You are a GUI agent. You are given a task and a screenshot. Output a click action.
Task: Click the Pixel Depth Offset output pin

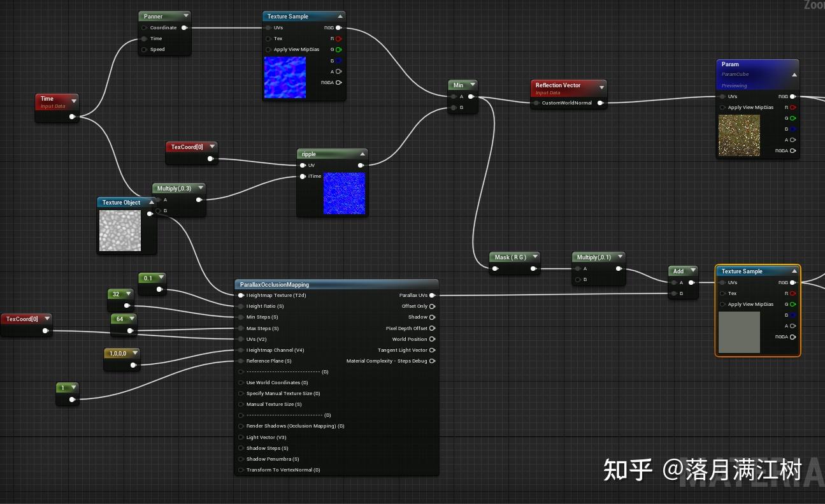tap(433, 328)
